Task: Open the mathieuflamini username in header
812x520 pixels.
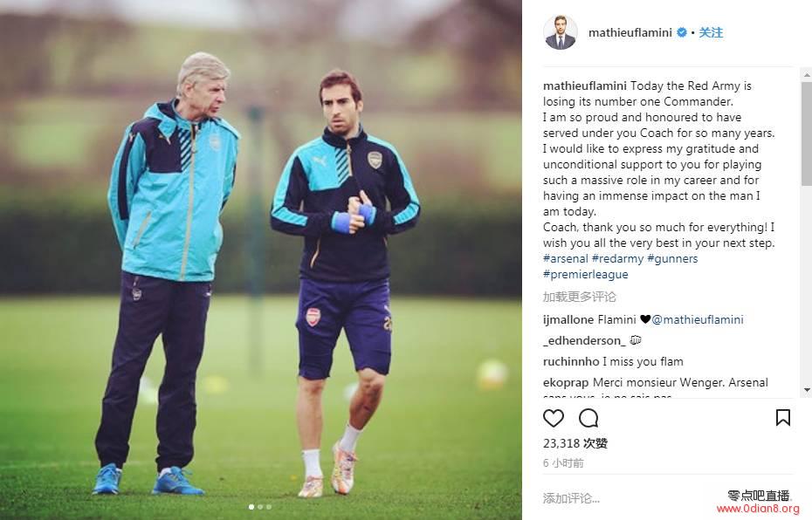Action: pos(630,32)
